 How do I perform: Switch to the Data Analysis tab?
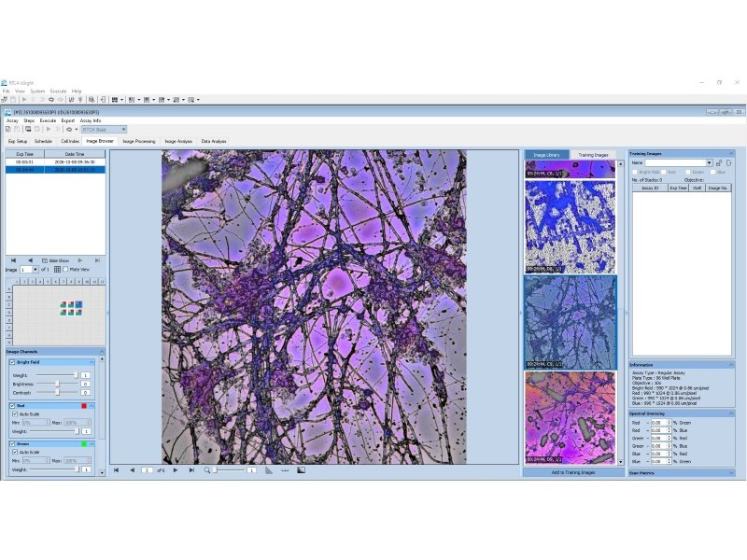point(214,142)
